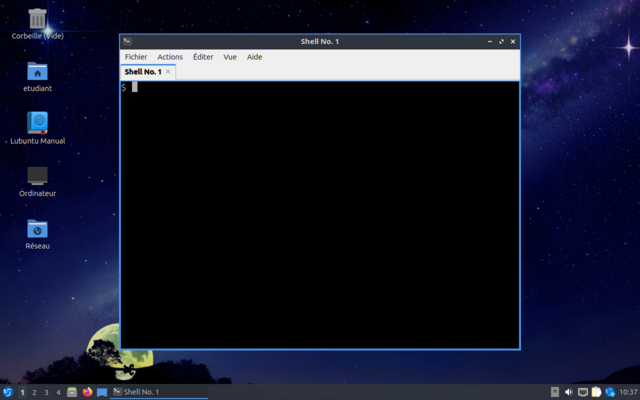
Task: Select the Corbeille trash desktop icon
Action: pos(38,24)
